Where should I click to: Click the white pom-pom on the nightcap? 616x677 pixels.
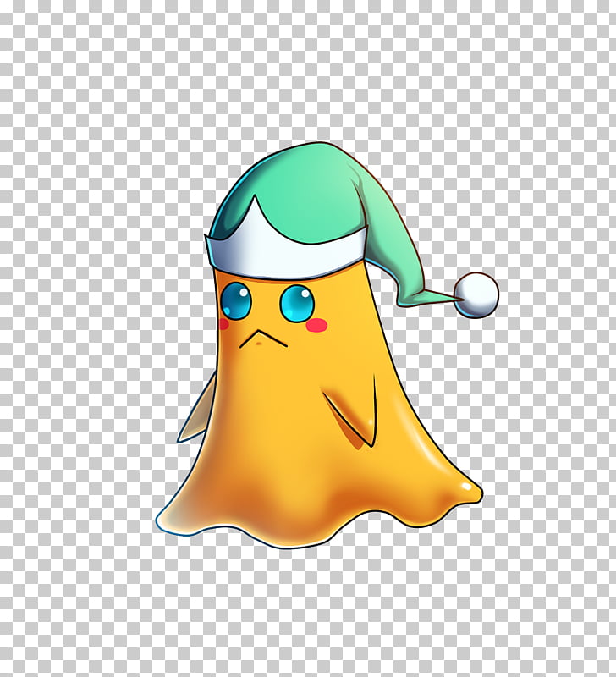coord(476,294)
